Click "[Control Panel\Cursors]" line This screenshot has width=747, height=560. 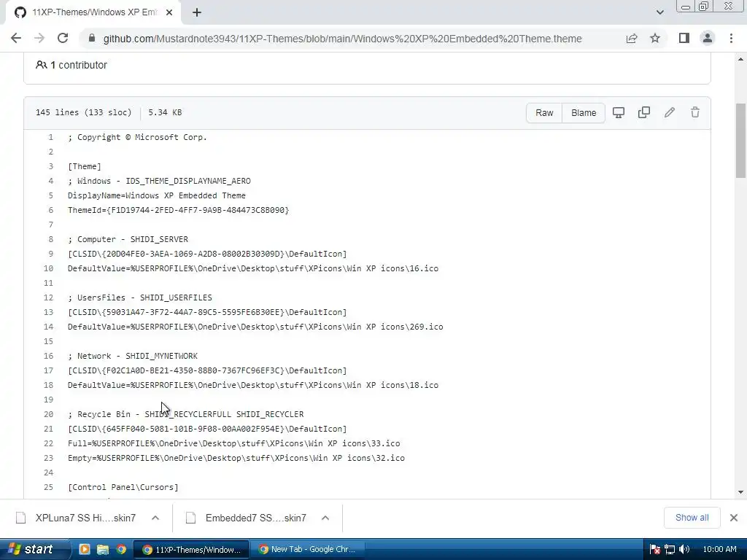123,487
